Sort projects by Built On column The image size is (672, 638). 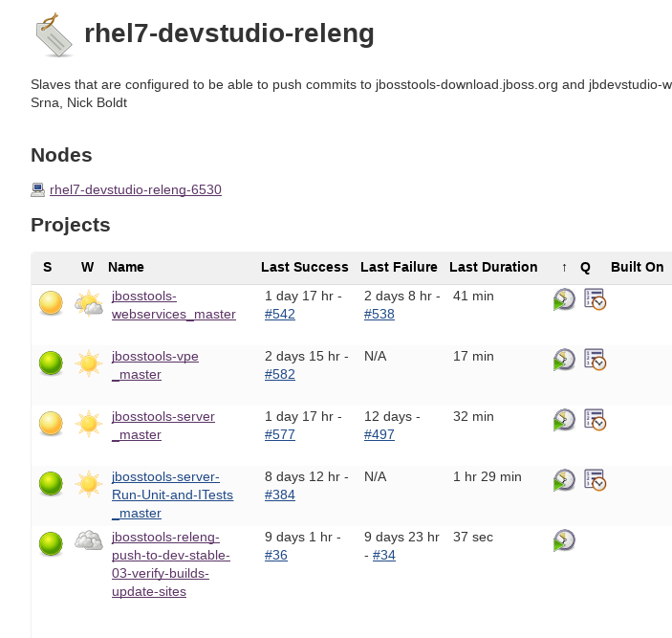637,267
